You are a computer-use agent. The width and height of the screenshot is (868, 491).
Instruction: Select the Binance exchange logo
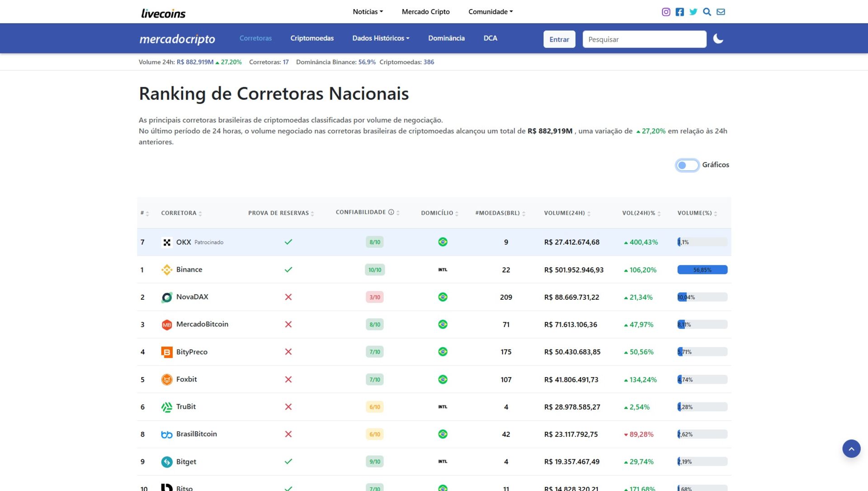point(167,269)
